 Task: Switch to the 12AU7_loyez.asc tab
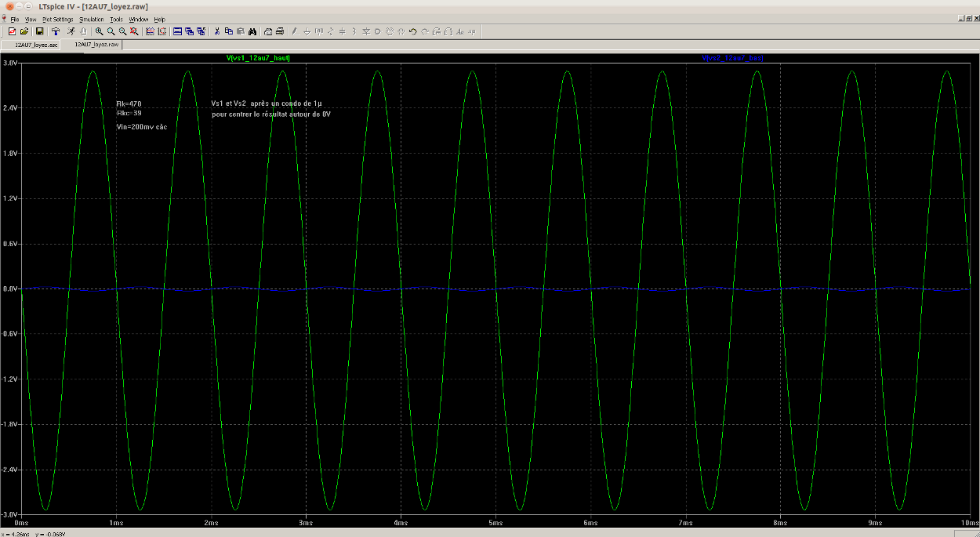click(32, 45)
